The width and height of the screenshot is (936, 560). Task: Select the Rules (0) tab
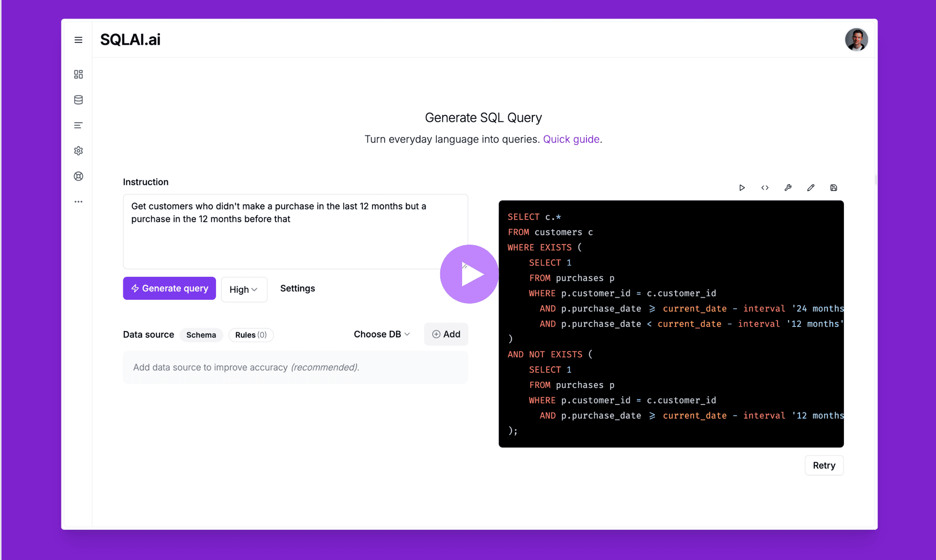point(251,335)
